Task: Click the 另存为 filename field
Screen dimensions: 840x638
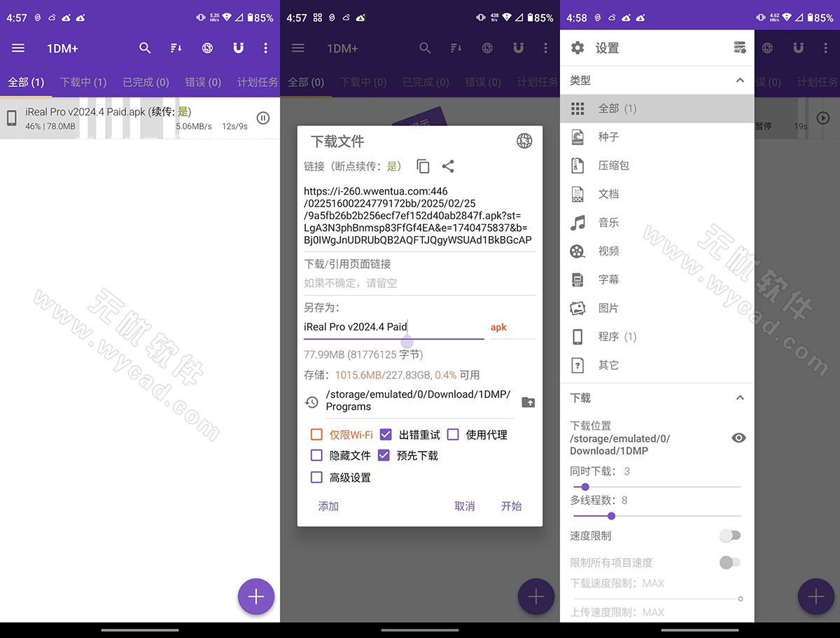Action: [x=393, y=327]
